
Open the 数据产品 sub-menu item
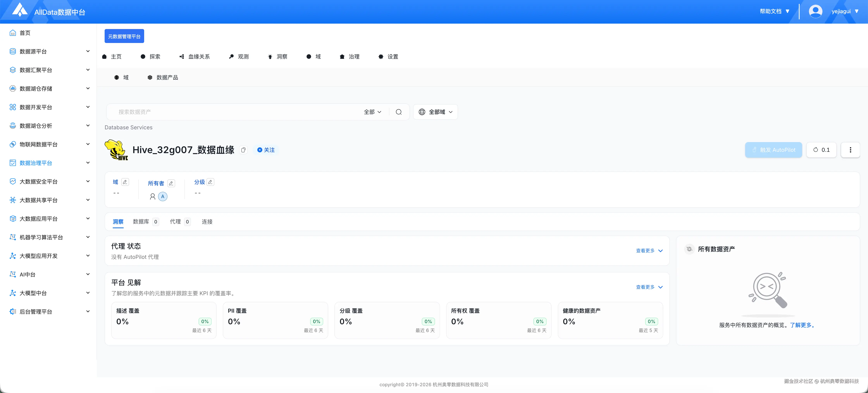[163, 77]
